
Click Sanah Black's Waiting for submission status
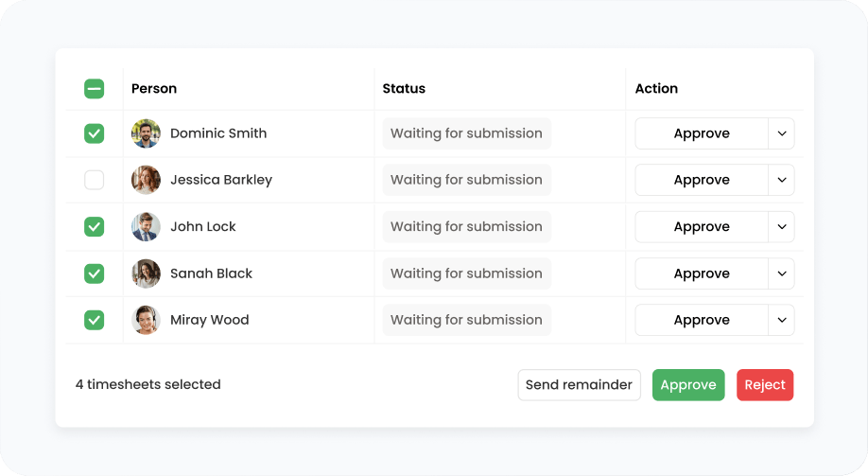tap(467, 273)
